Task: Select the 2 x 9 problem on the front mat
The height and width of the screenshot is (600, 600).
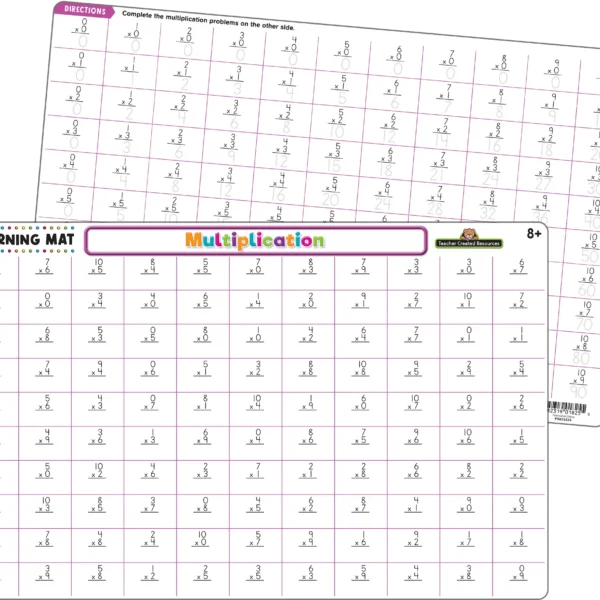Action: point(466,368)
